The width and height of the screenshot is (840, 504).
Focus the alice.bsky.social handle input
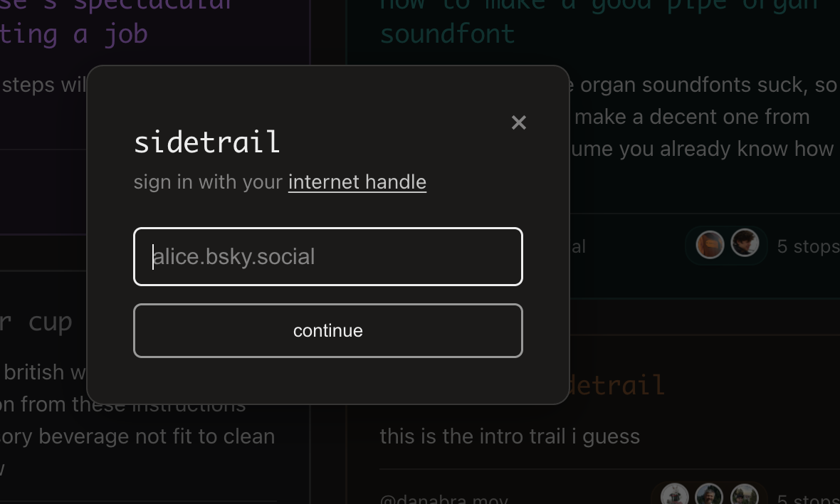tap(328, 257)
